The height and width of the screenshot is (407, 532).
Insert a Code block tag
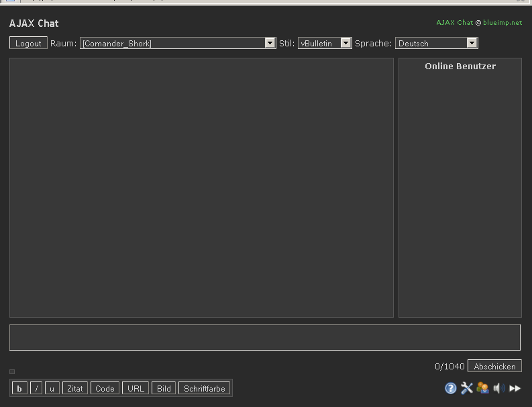click(x=105, y=388)
